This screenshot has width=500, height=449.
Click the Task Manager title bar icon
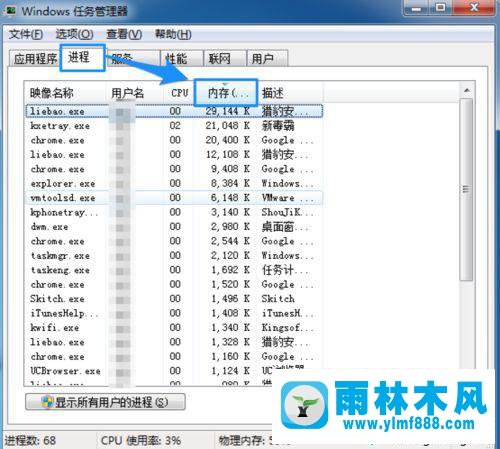pos(11,10)
